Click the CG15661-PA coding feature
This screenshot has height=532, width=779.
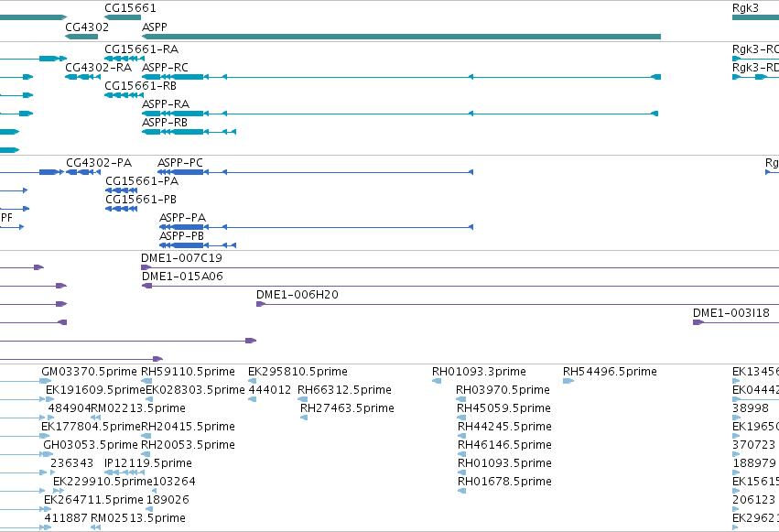pos(121,190)
